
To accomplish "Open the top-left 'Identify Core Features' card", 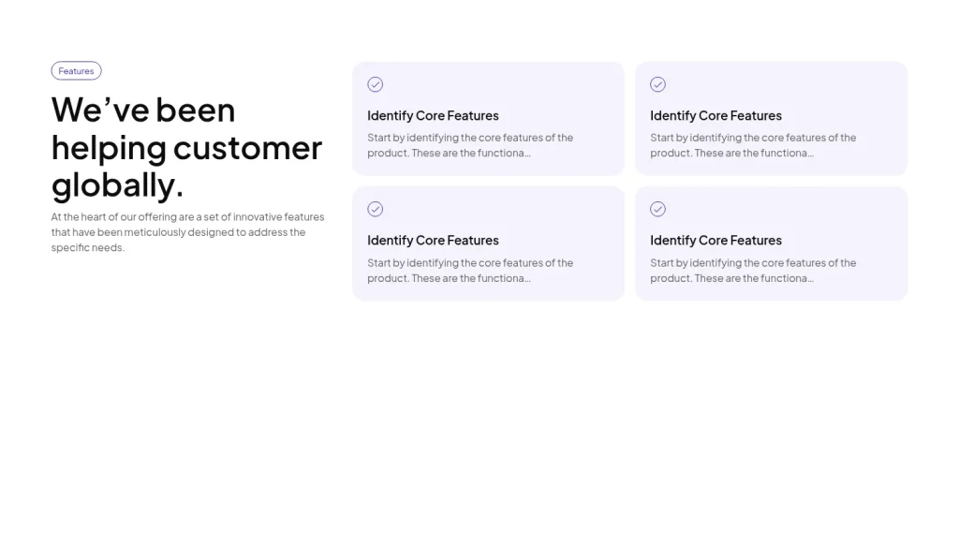I will pos(488,118).
